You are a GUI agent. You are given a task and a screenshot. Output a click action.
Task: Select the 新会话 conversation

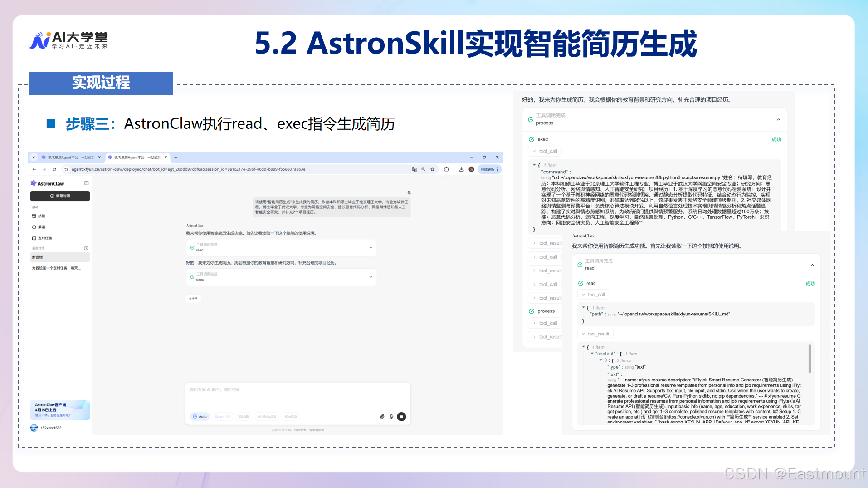[60, 257]
